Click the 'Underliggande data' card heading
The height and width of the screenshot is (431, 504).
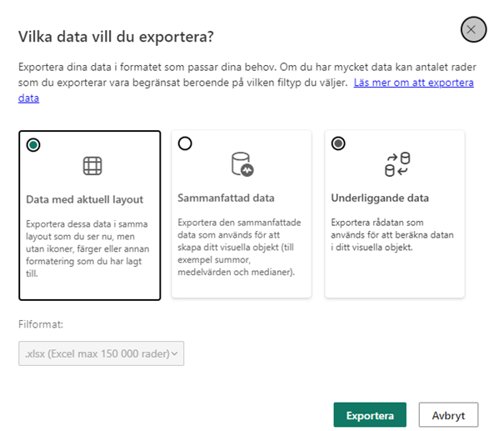click(x=379, y=198)
